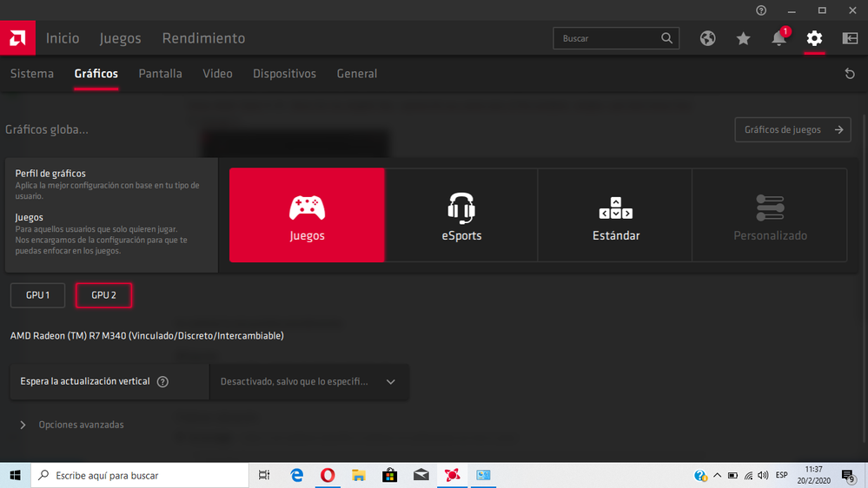
Task: Show hidden system tray icons
Action: 717,475
